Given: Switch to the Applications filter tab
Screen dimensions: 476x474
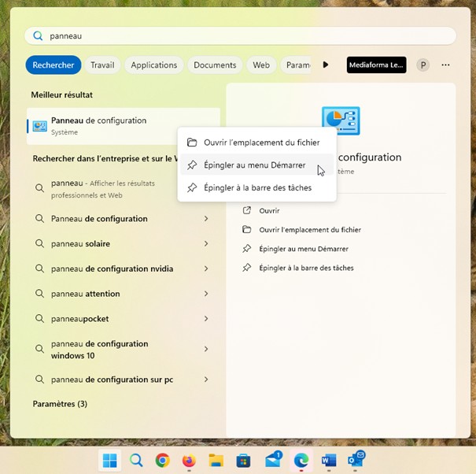Looking at the screenshot, I should (154, 65).
